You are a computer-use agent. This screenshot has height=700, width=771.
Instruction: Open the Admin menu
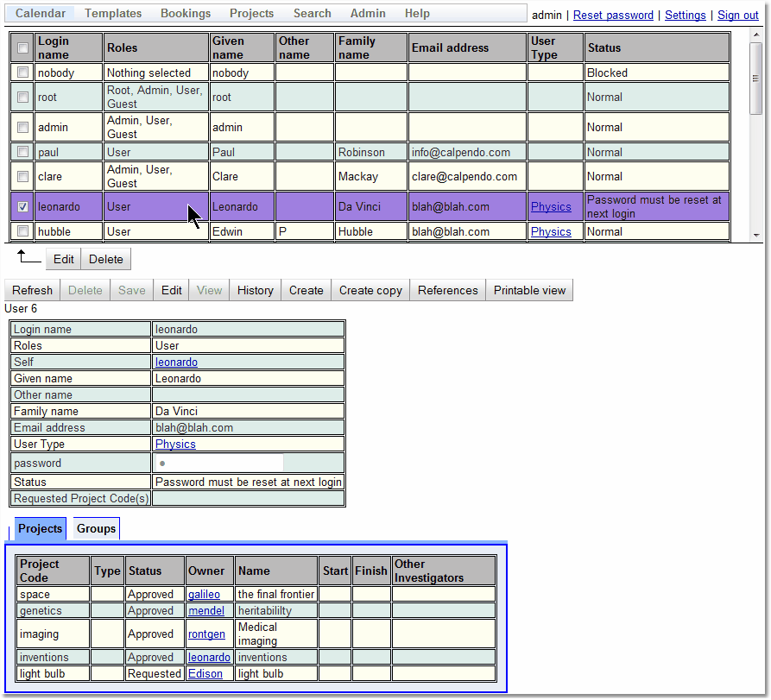368,14
